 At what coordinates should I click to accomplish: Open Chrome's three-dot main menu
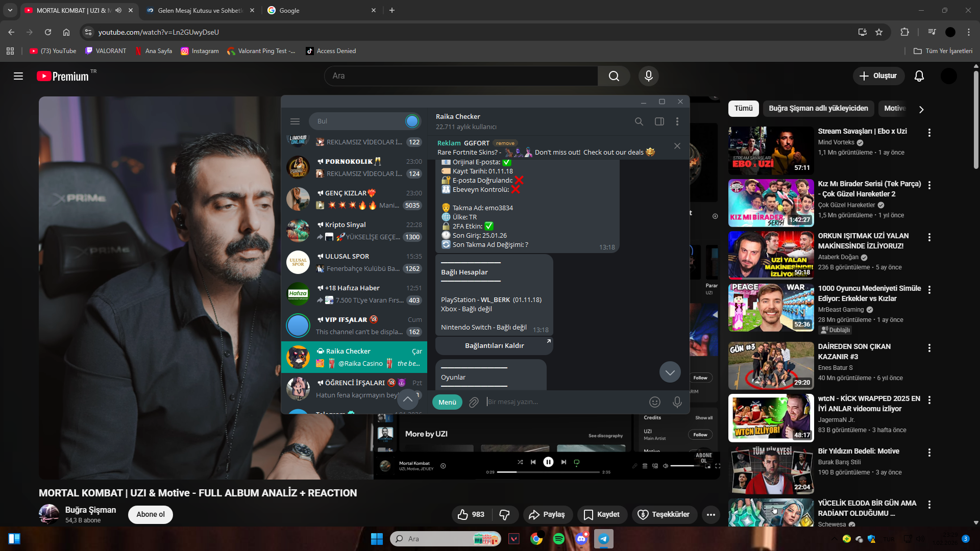[969, 32]
